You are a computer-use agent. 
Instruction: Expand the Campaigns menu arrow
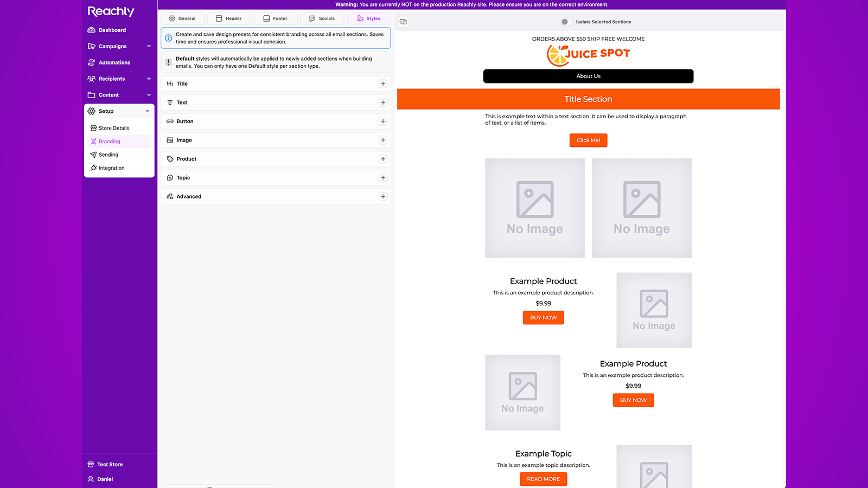click(149, 46)
